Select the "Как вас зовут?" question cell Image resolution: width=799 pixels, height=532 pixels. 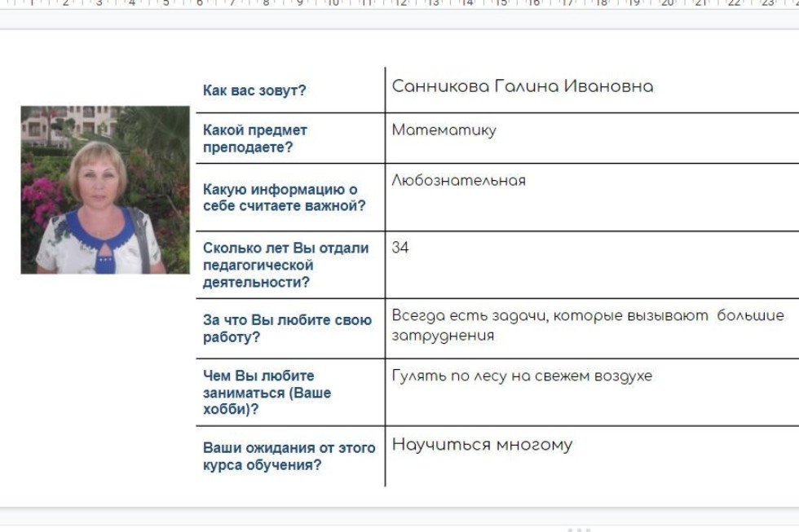click(x=254, y=90)
